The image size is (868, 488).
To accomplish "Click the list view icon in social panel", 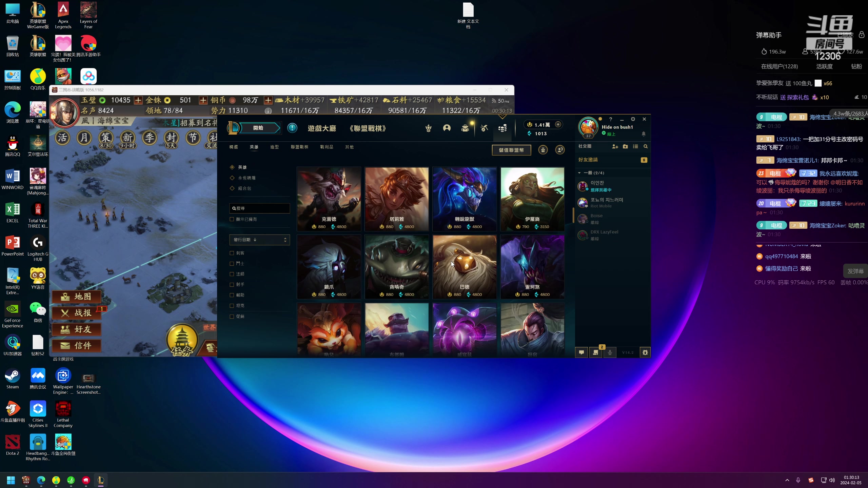I will 635,146.
